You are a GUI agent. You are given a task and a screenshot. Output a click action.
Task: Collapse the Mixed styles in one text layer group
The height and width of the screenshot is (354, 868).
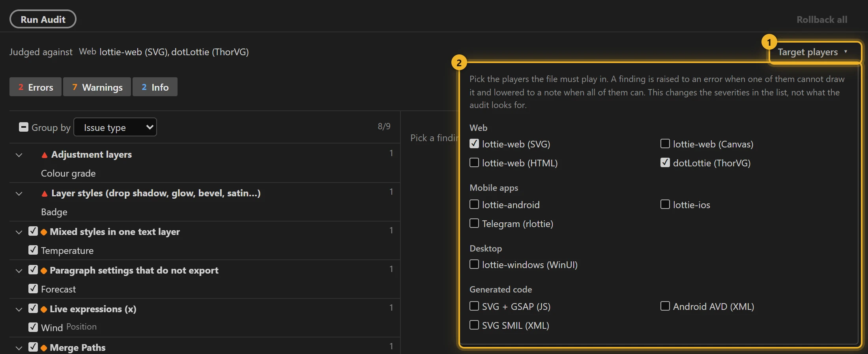click(19, 232)
